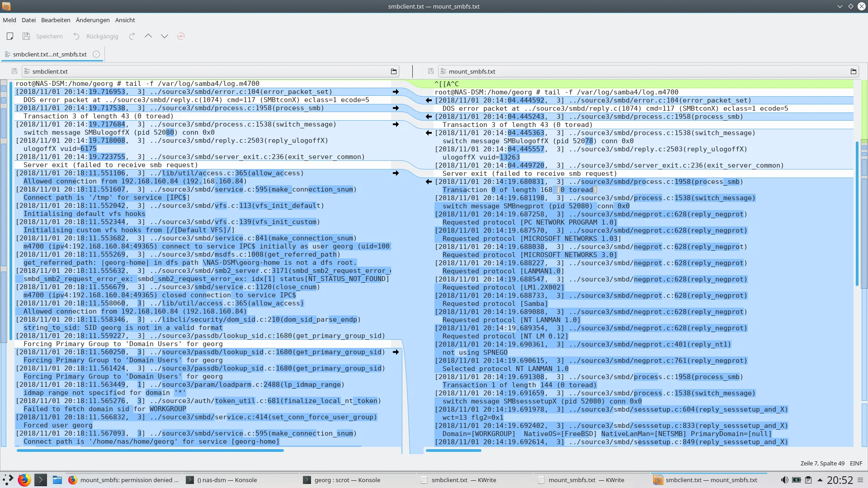This screenshot has width=868, height=488.
Task: Click 'Forced user georg' line in left pane
Action: click(x=58, y=425)
